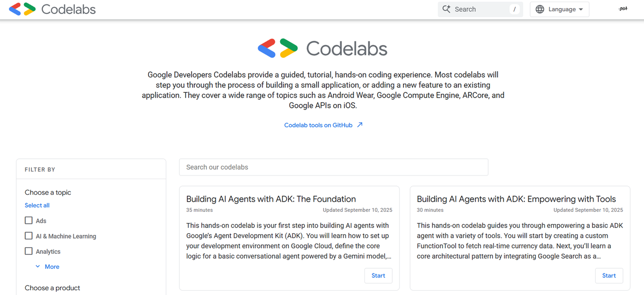
Task: Click Select all under Choose a topic
Action: (37, 205)
